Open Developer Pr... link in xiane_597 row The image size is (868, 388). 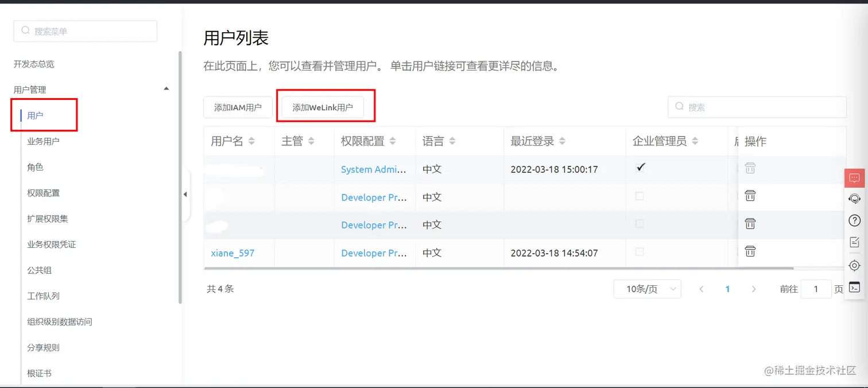click(374, 253)
